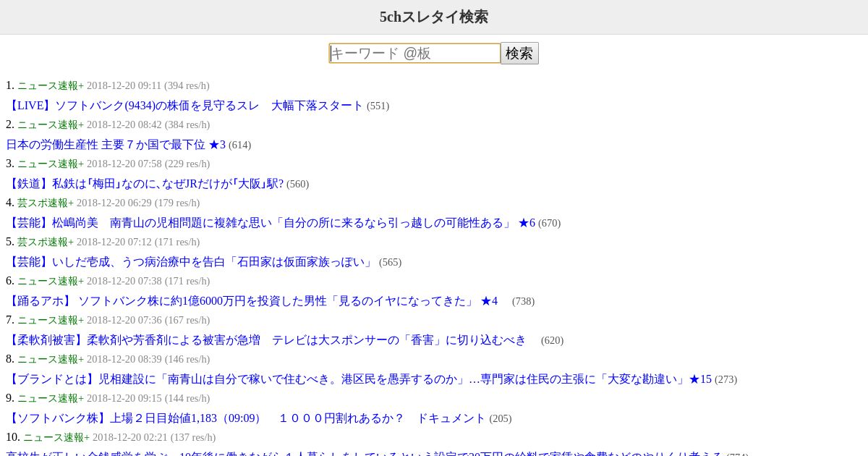
Task: Click the キーワード @板 search input field
Action: (414, 54)
